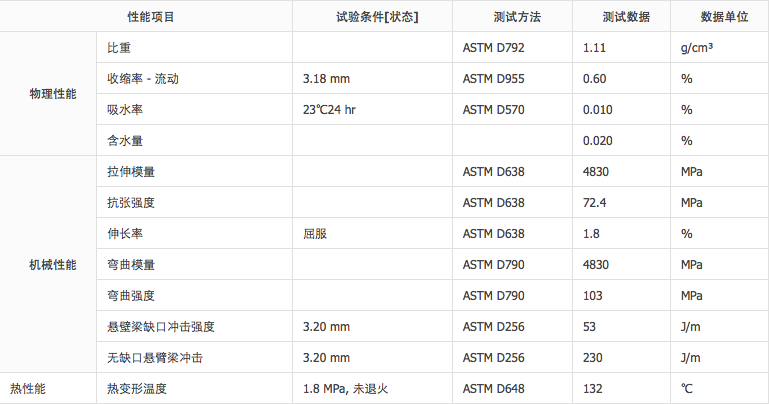Select the 测试数据 column header
The height and width of the screenshot is (404, 769).
[x=626, y=17]
